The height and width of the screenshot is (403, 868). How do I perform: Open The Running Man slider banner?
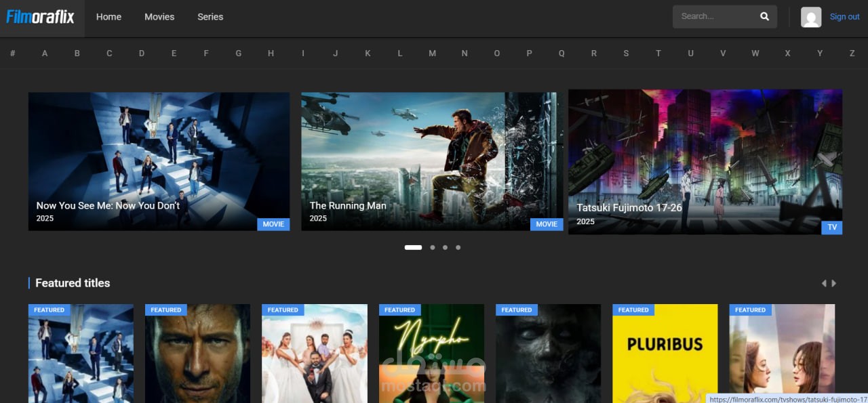point(432,161)
